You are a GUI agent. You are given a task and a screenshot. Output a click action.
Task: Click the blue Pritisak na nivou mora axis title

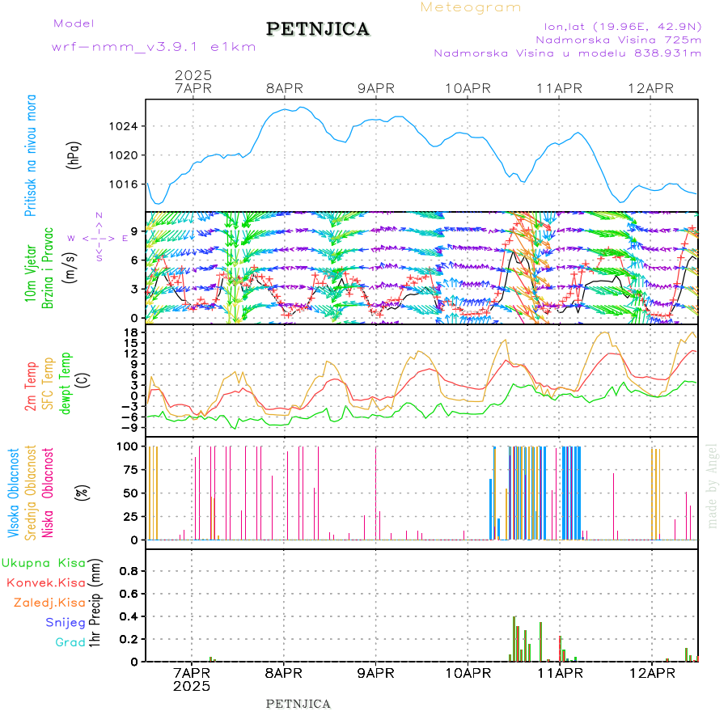click(x=30, y=155)
